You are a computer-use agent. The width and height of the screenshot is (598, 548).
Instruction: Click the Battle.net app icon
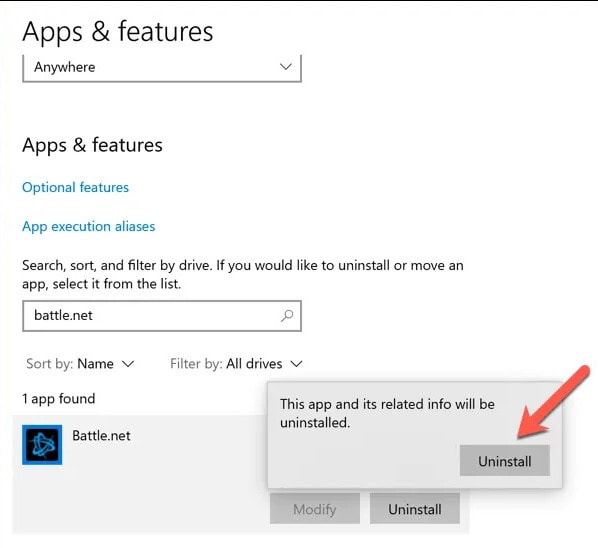(x=42, y=445)
